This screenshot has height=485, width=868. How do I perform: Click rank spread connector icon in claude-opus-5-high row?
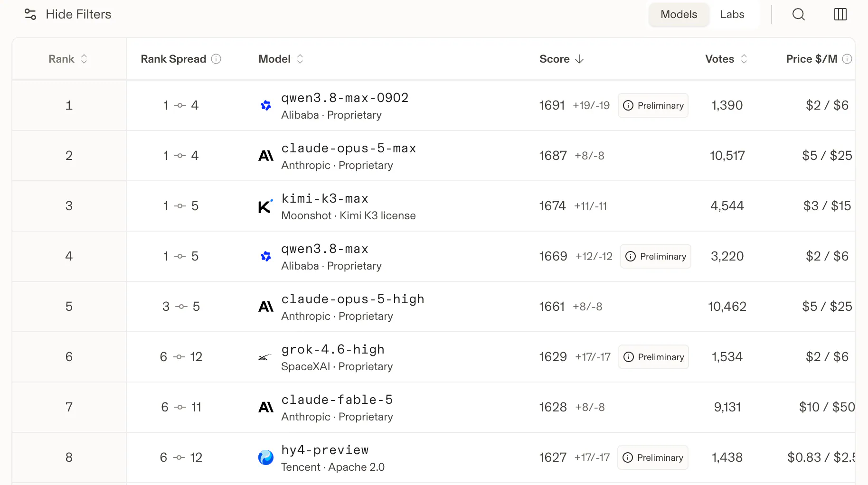(x=181, y=307)
